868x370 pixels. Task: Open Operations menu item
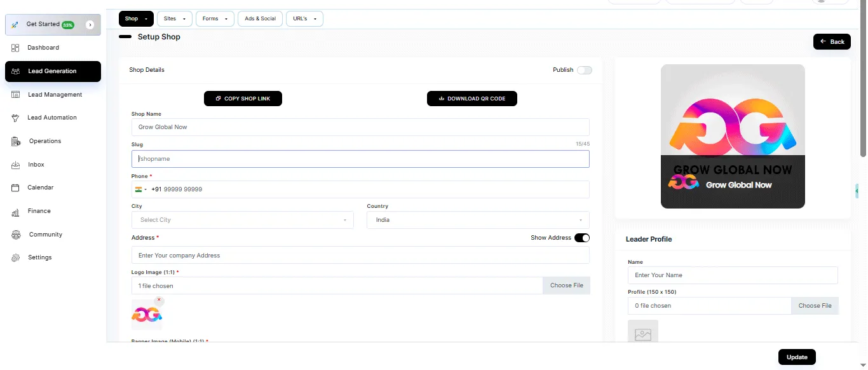(45, 141)
